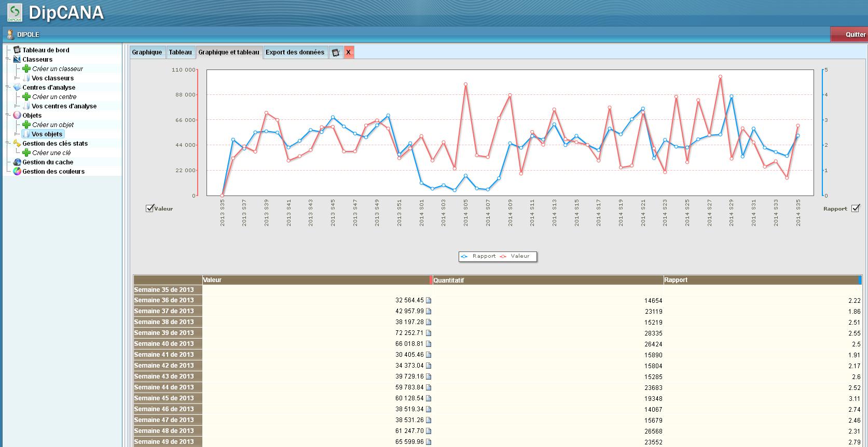This screenshot has width=868, height=447.
Task: Open the Gestion du cache icon
Action: click(x=17, y=162)
